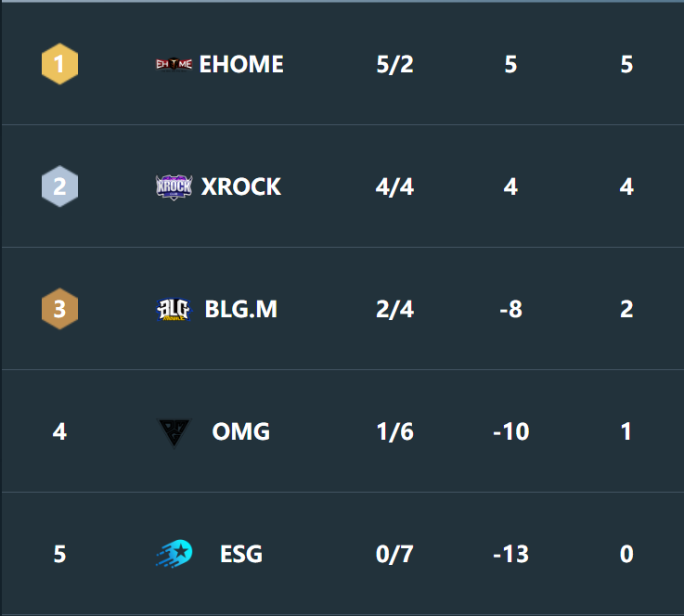Viewport: 684px width, 616px height.
Task: Select BLG.M's -8 differential value
Action: [510, 309]
